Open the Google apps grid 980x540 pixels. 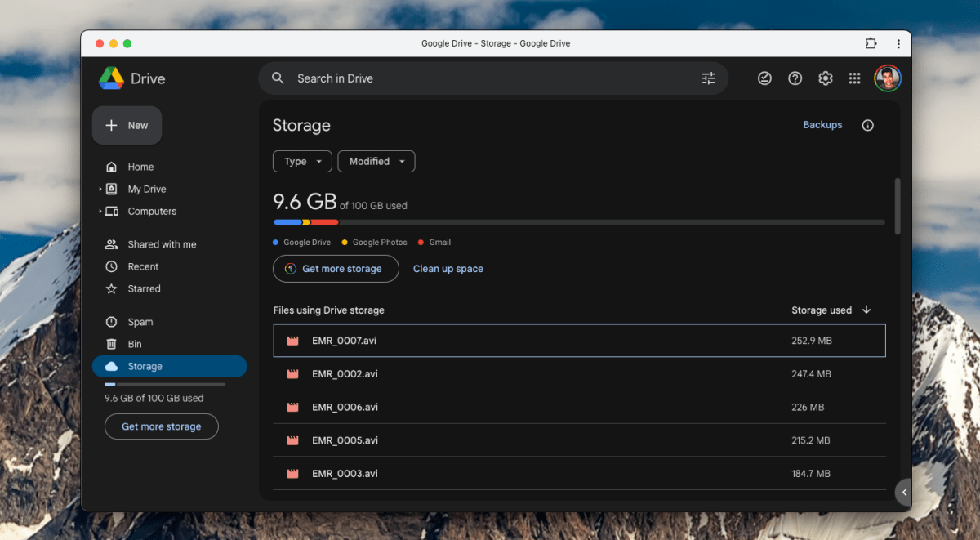[854, 78]
